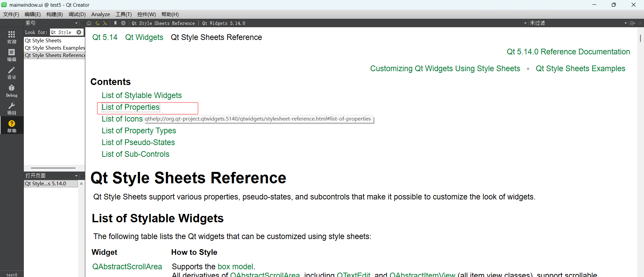The image size is (644, 277).
Task: Click the split view add button
Action: 633,23
